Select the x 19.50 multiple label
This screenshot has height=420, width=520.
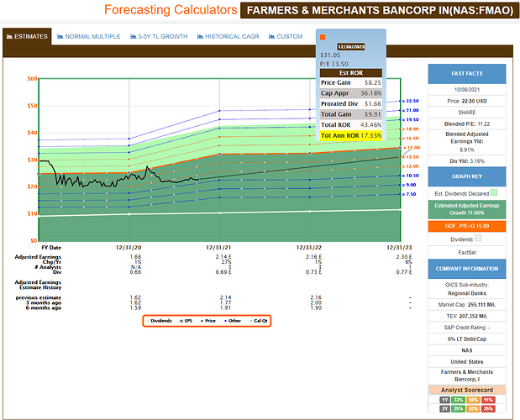(x=411, y=119)
